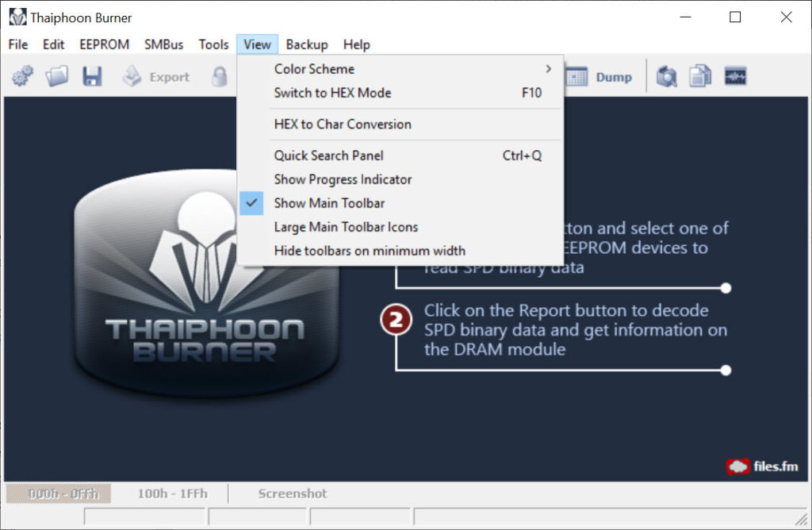This screenshot has width=812, height=530.
Task: Save dump with floppy disk icon
Action: pyautogui.click(x=92, y=76)
